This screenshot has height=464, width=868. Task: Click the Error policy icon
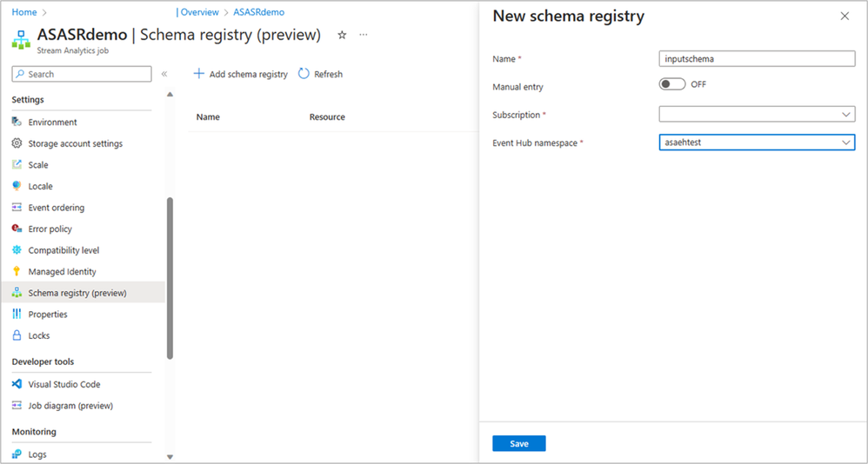[17, 229]
